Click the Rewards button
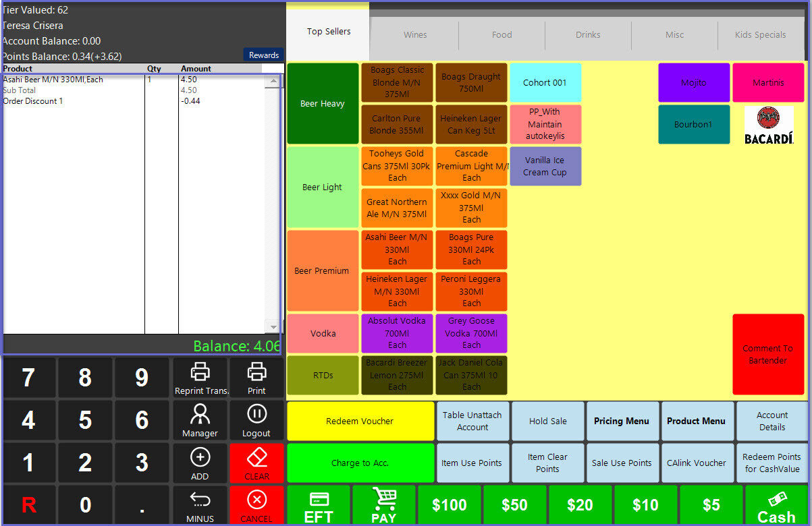Image resolution: width=812 pixels, height=526 pixels. (264, 55)
